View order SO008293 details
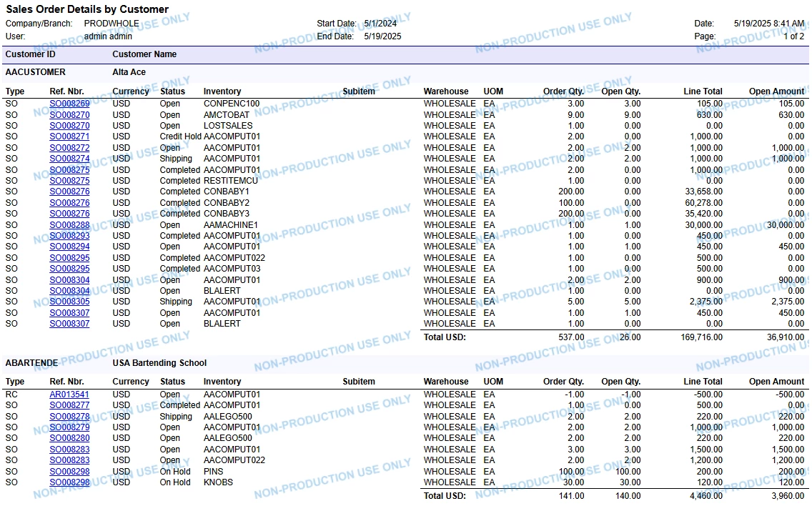The image size is (812, 511). tap(69, 236)
